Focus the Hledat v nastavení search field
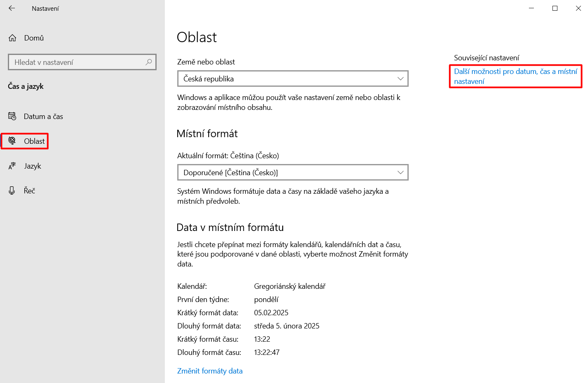The image size is (588, 383). (x=82, y=62)
